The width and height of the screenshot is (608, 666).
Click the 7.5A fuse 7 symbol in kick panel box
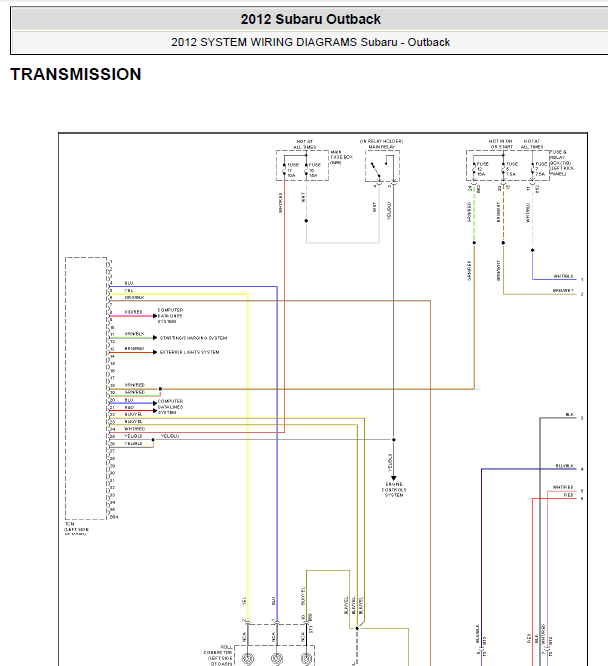(x=532, y=169)
